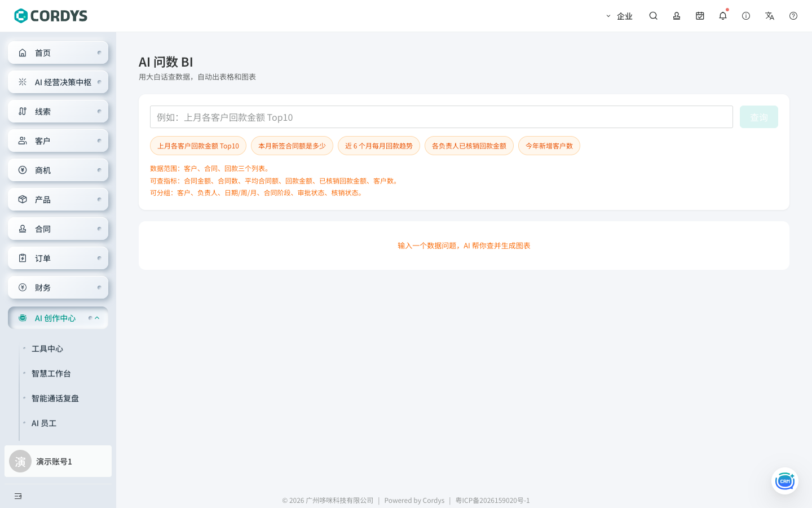
Task: Go to 首页 menu item
Action: (x=58, y=52)
